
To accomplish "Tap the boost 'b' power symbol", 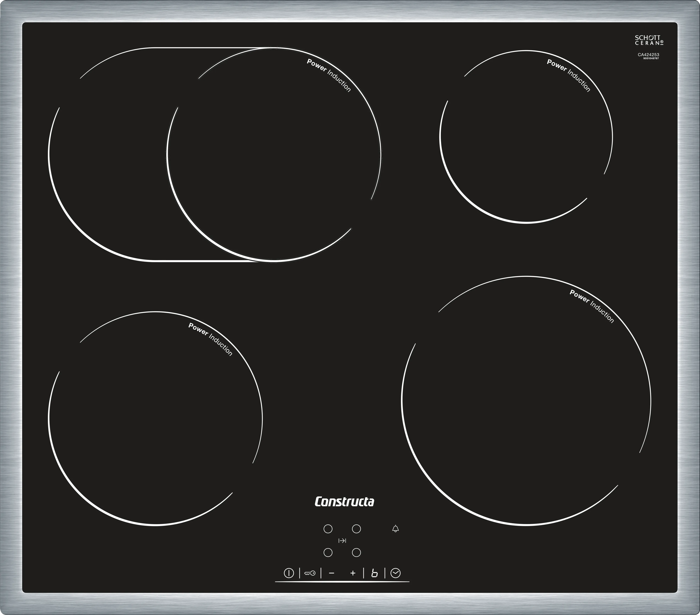I will [x=374, y=573].
